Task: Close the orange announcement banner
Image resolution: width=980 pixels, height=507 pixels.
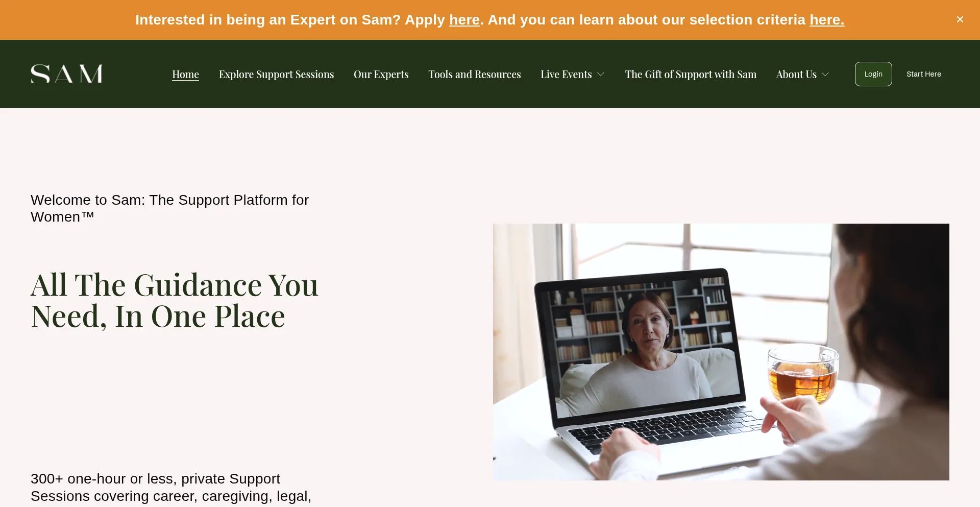Action: coord(960,19)
